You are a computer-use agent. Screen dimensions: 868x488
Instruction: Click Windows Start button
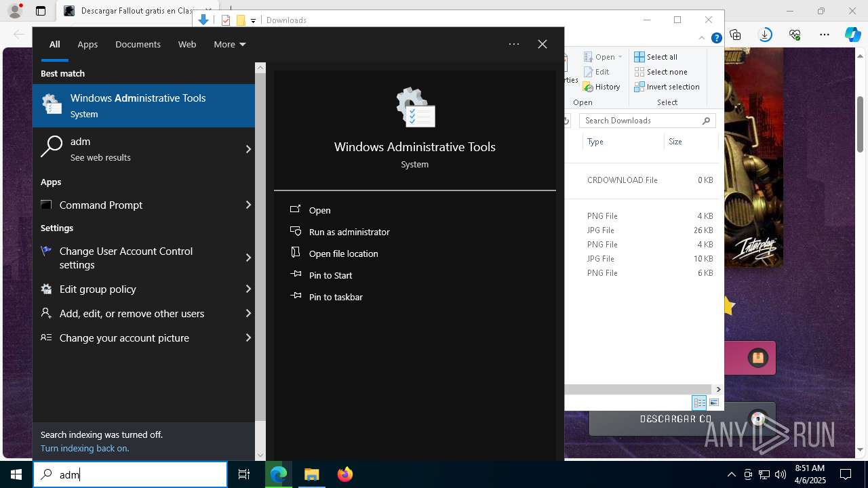16,474
